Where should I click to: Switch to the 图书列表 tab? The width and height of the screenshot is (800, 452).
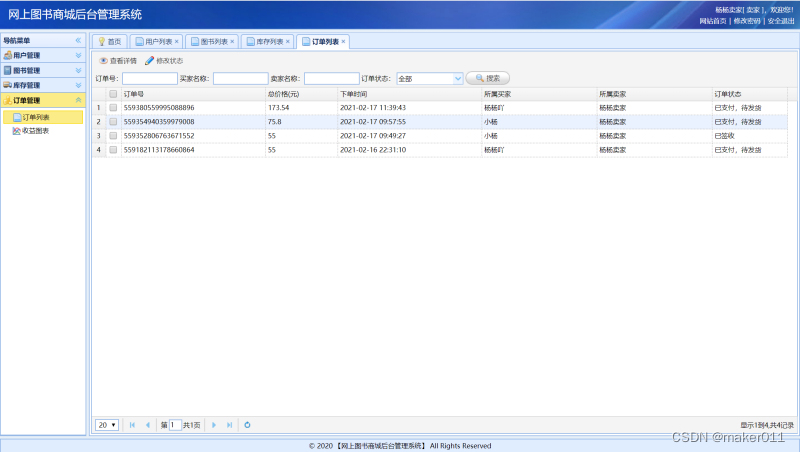(x=210, y=42)
